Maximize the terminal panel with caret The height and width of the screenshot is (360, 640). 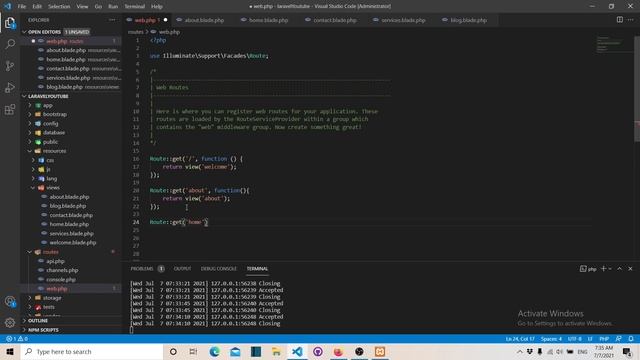pos(620,269)
